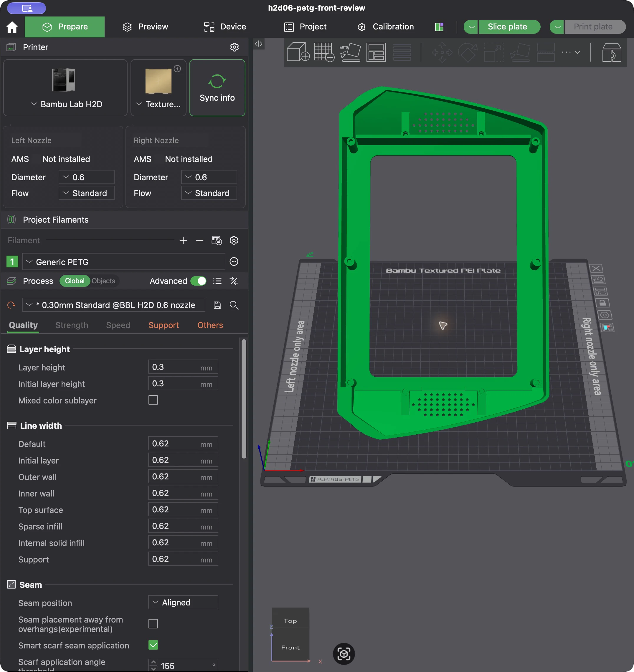Screen dimensions: 634x672
Task: Open the Seam position Aligned dropdown
Action: [183, 603]
